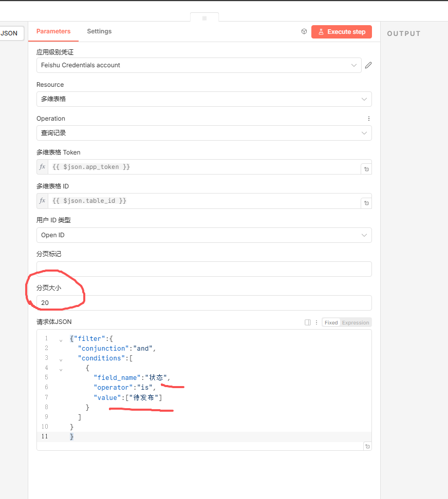Expand the 多维表格 Token expression editor

[366, 169]
